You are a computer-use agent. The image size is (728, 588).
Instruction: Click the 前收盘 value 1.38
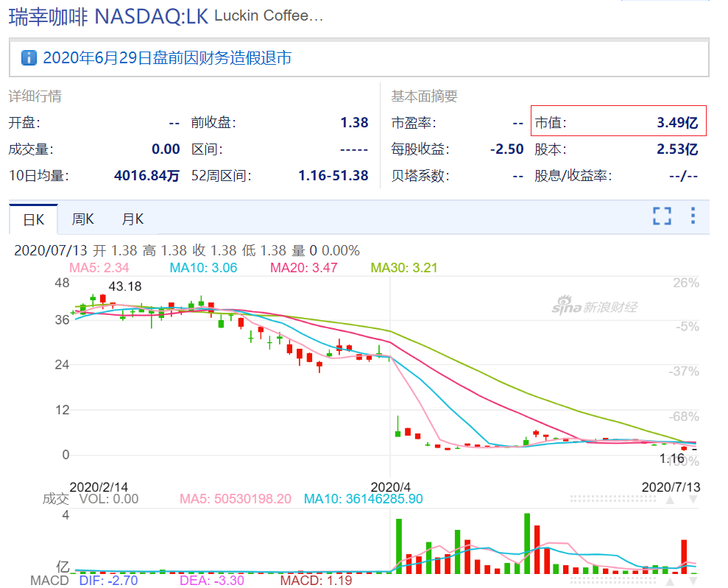pyautogui.click(x=354, y=122)
